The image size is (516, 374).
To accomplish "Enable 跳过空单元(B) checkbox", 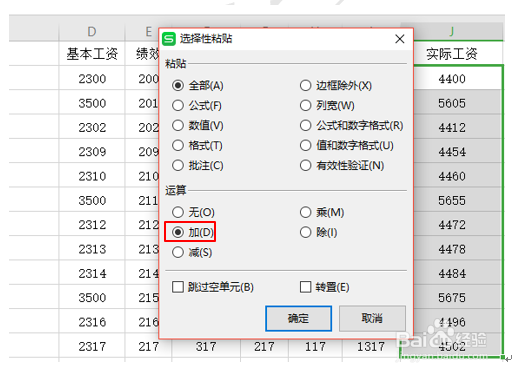I will pos(213,287).
